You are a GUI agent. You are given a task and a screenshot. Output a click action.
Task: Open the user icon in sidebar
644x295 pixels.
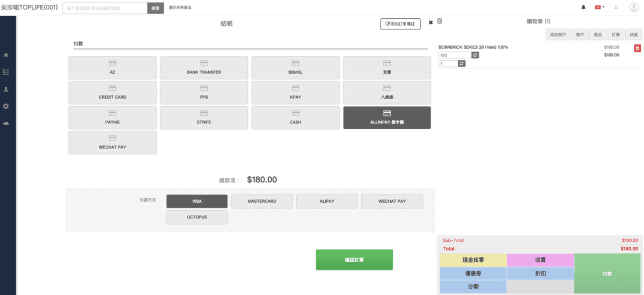6,89
